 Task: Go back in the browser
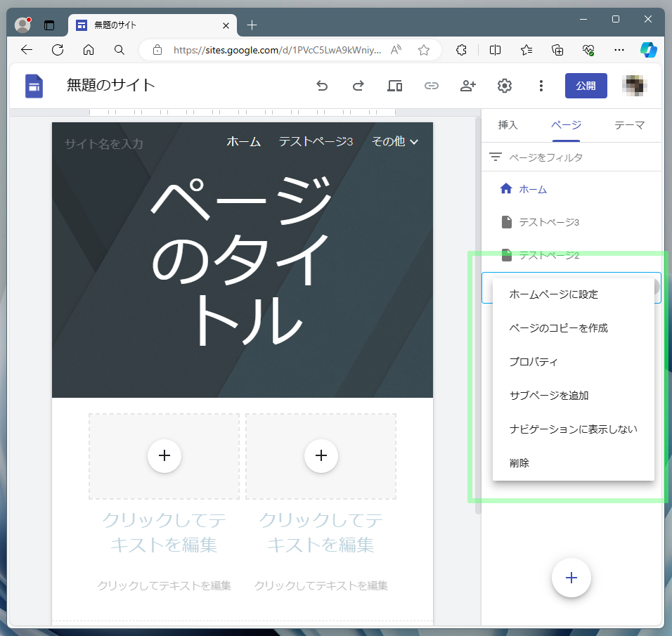pyautogui.click(x=27, y=50)
